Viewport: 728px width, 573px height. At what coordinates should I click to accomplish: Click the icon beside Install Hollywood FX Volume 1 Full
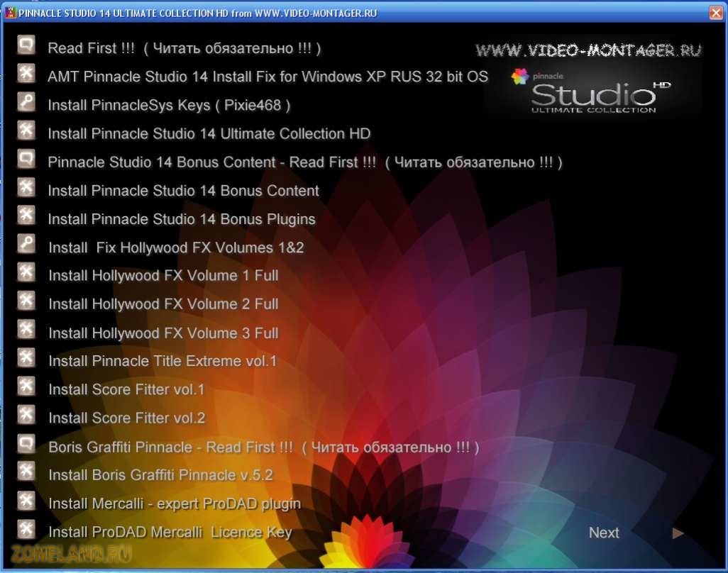coord(26,272)
